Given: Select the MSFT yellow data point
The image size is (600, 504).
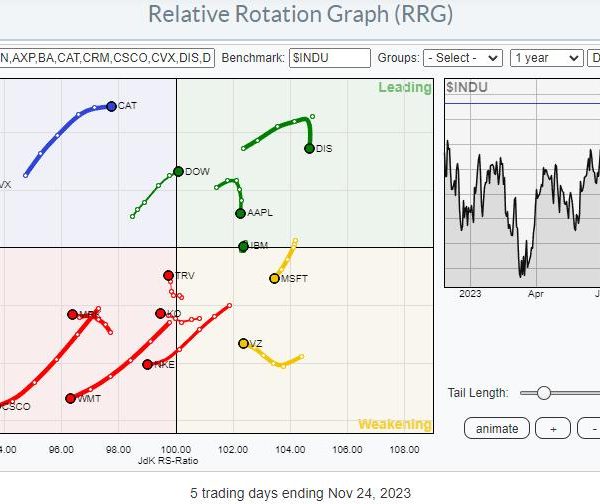Looking at the screenshot, I should click(x=274, y=279).
